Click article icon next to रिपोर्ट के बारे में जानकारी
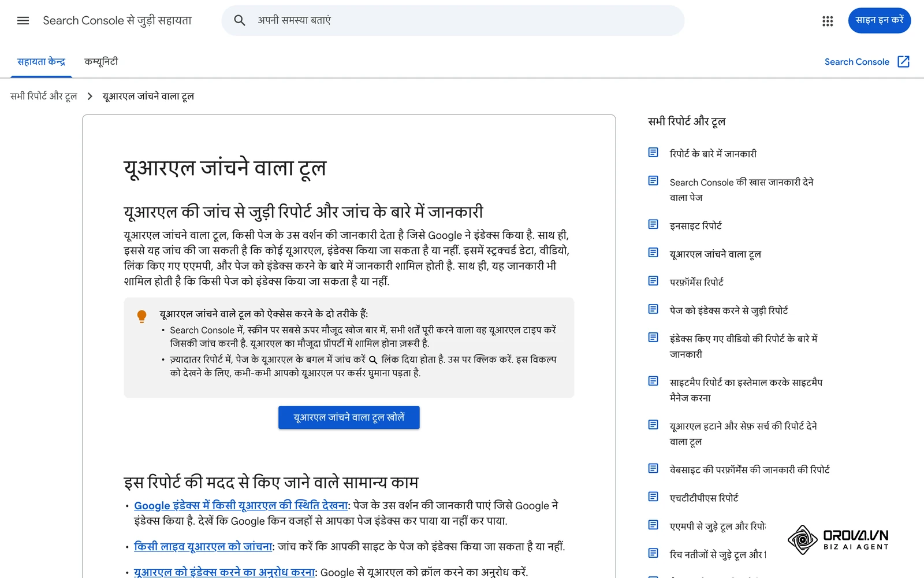This screenshot has width=924, height=578. [x=653, y=153]
